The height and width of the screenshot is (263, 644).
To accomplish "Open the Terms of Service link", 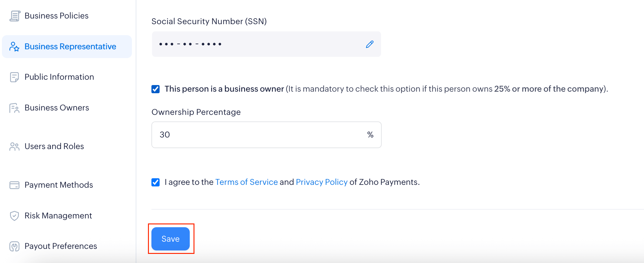I will (246, 182).
